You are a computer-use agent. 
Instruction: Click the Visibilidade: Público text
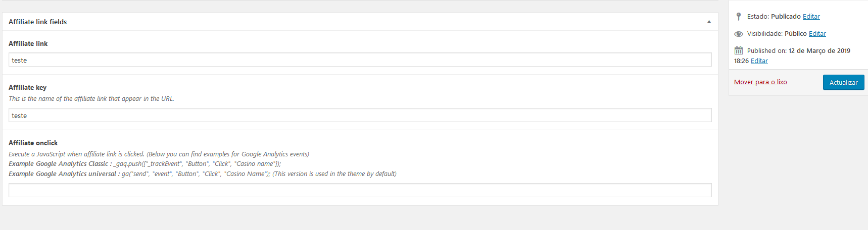tap(777, 34)
